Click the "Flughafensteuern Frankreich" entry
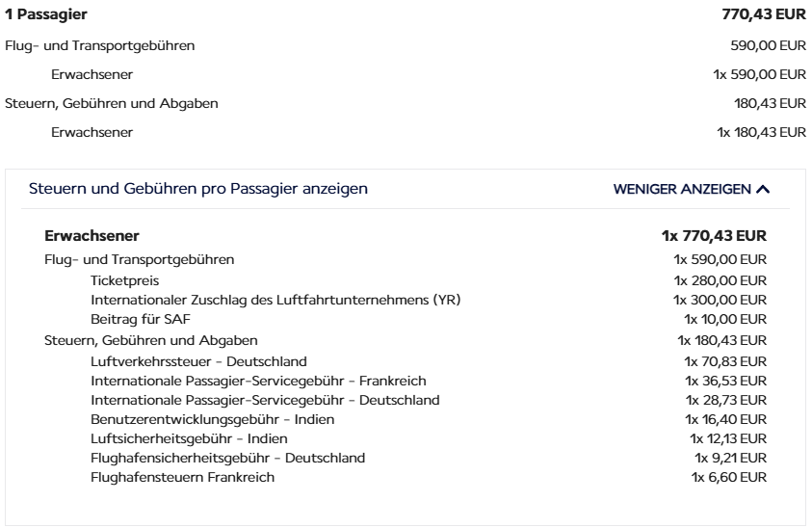The width and height of the screenshot is (812, 528). [182, 477]
